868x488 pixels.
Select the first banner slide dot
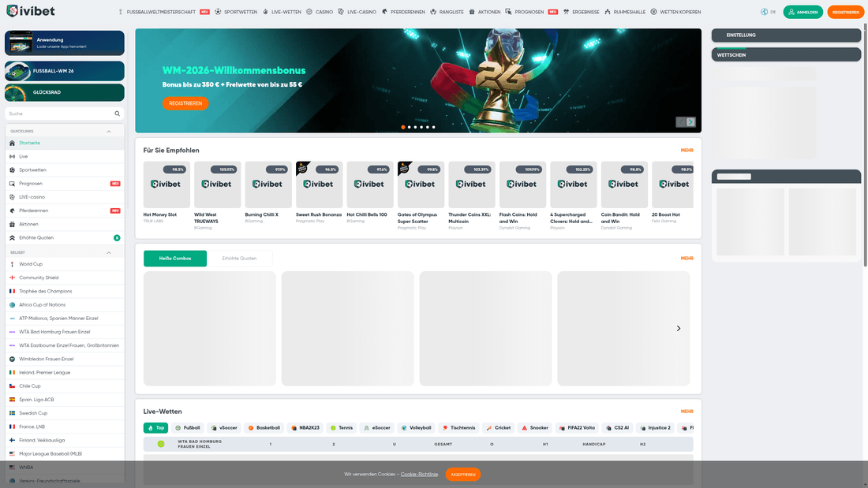point(403,127)
